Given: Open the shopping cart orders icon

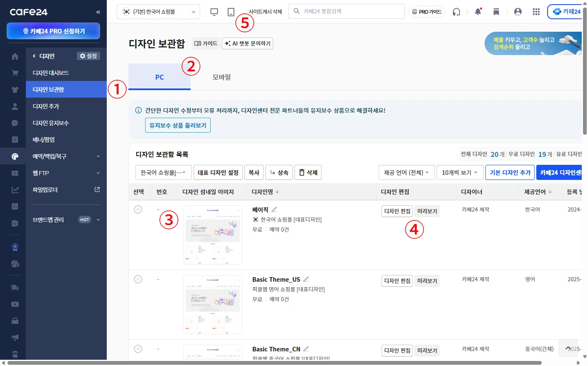Looking at the screenshot, I should click(x=15, y=73).
